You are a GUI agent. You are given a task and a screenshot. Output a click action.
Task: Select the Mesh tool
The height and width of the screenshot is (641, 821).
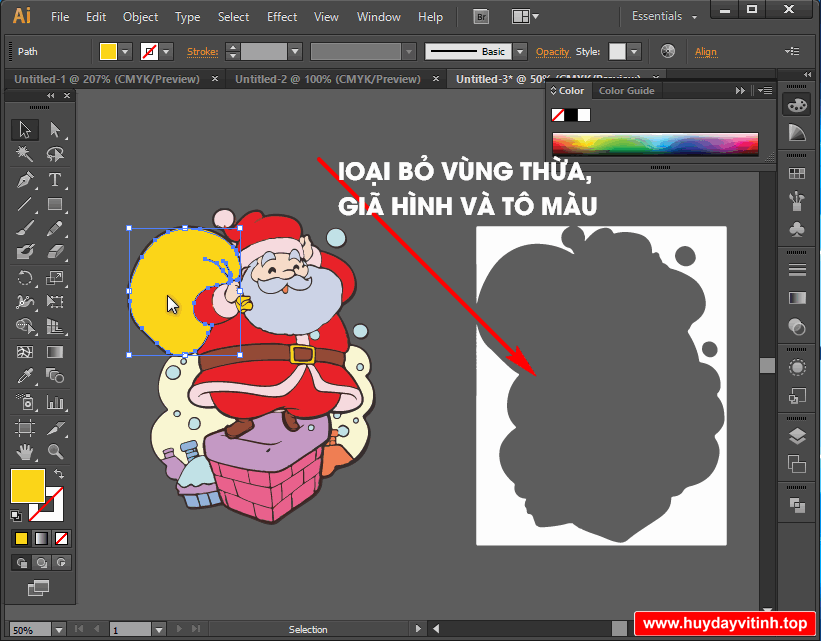[x=25, y=351]
